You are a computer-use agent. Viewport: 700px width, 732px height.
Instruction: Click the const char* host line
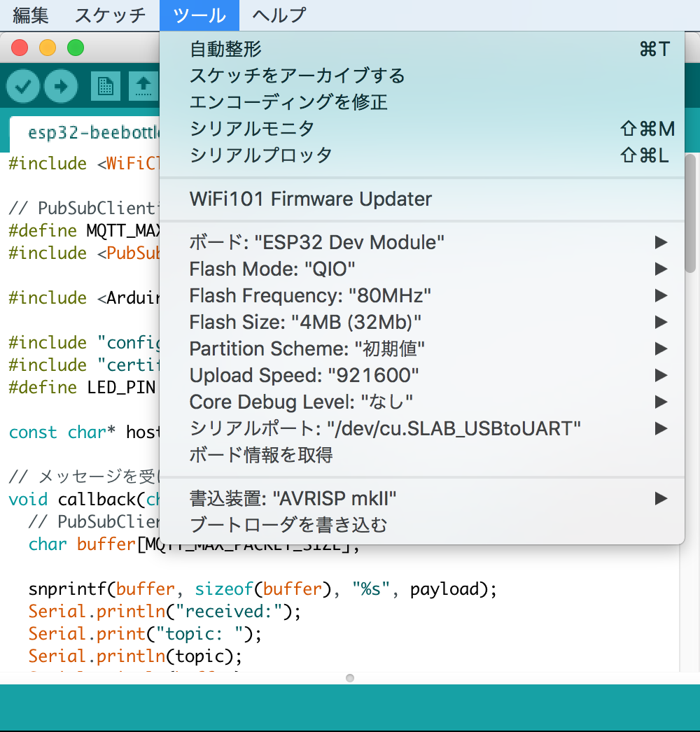pyautogui.click(x=85, y=432)
